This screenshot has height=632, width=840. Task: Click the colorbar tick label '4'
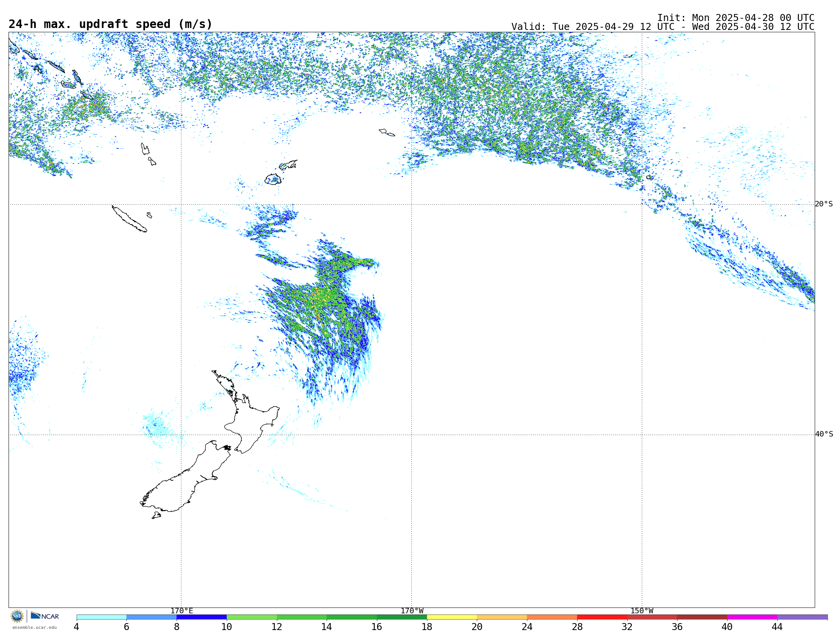coord(77,627)
